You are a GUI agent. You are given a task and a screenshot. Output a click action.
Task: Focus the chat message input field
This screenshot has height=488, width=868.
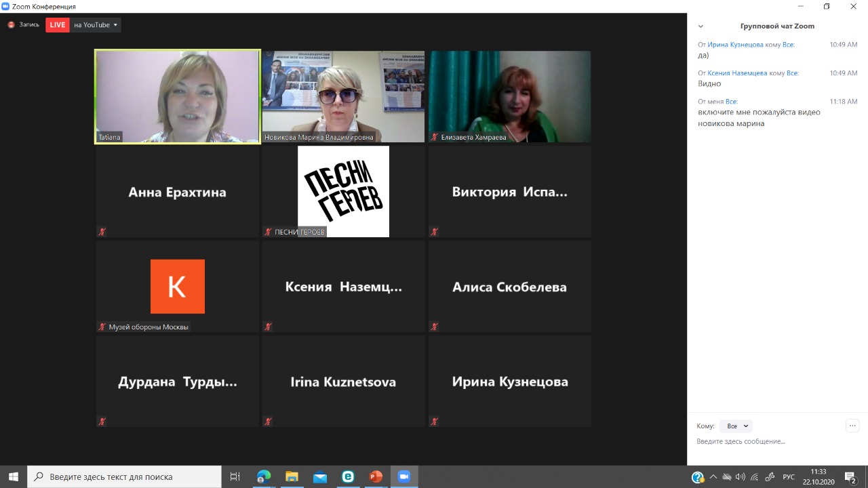coord(773,442)
